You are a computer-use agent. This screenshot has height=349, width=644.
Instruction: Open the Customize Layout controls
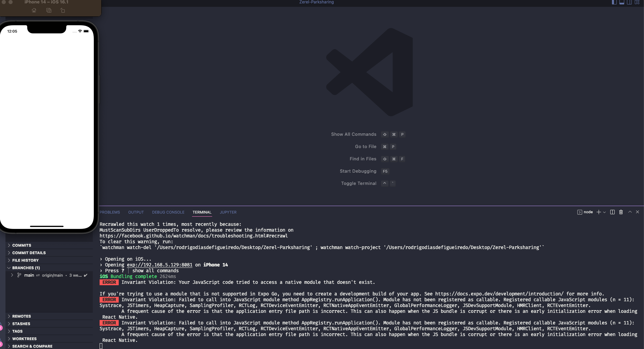click(x=636, y=2)
